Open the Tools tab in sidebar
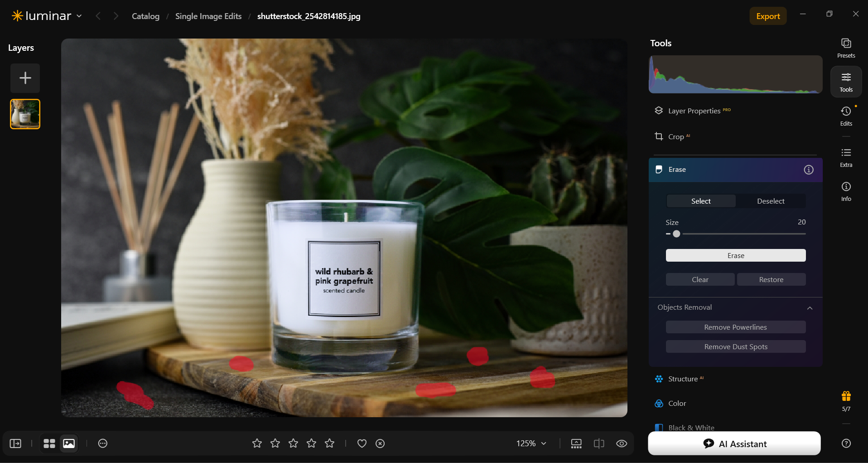This screenshot has width=868, height=463. click(x=846, y=82)
